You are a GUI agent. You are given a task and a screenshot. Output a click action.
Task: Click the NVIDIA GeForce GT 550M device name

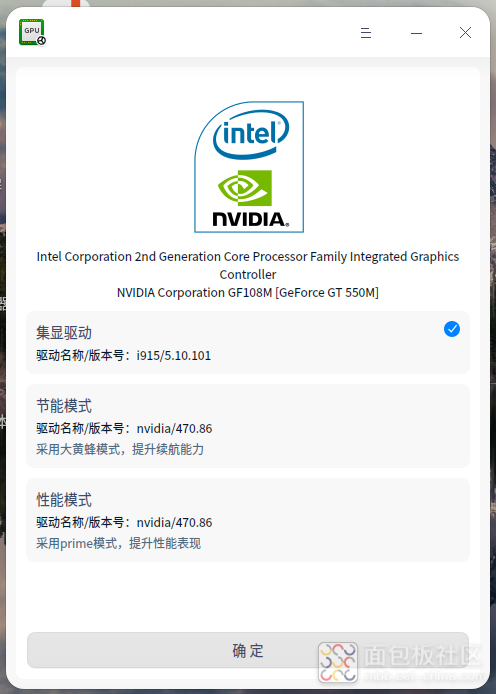click(248, 293)
